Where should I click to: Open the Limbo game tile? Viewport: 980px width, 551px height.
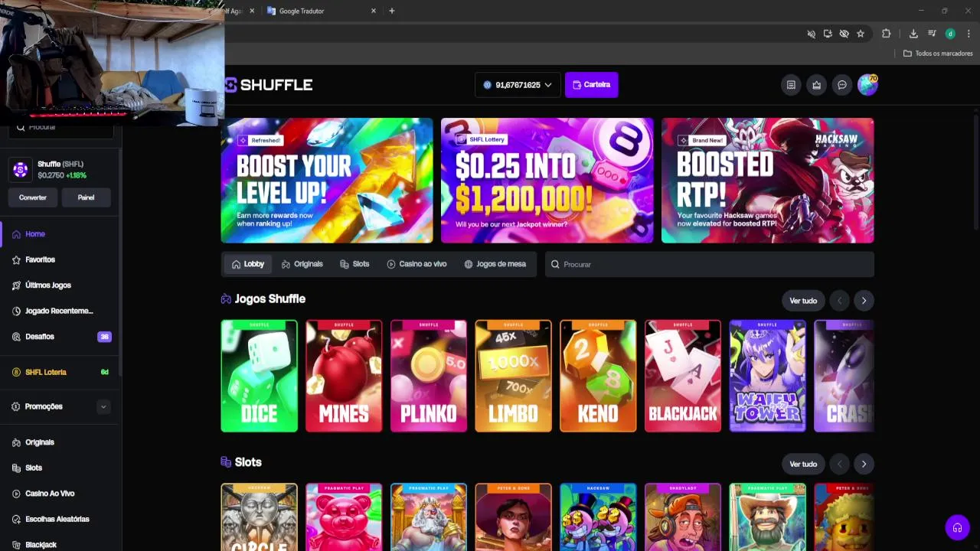point(513,376)
